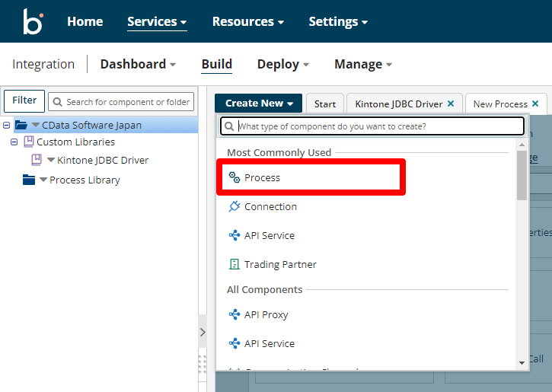Click the API Proxy icon
Image resolution: width=552 pixels, height=392 pixels.
point(235,314)
